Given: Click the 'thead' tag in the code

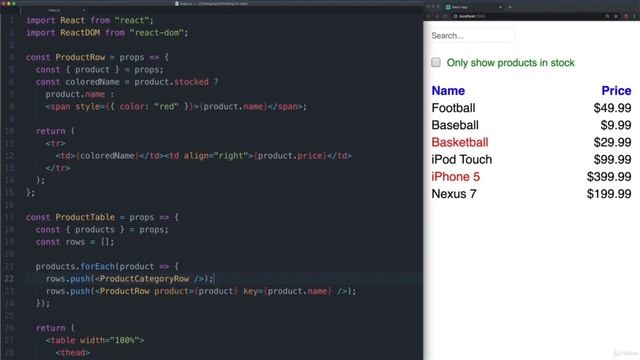Looking at the screenshot, I should pyautogui.click(x=73, y=352).
